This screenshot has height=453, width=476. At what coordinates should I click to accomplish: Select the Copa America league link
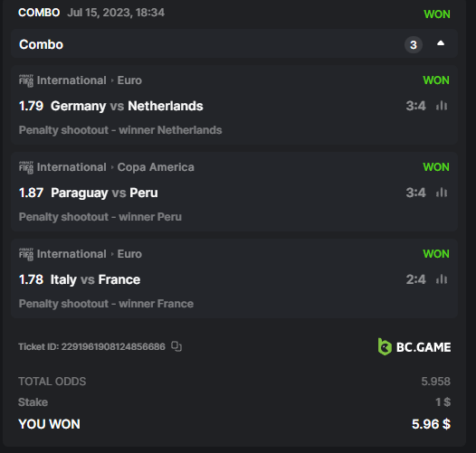click(156, 167)
